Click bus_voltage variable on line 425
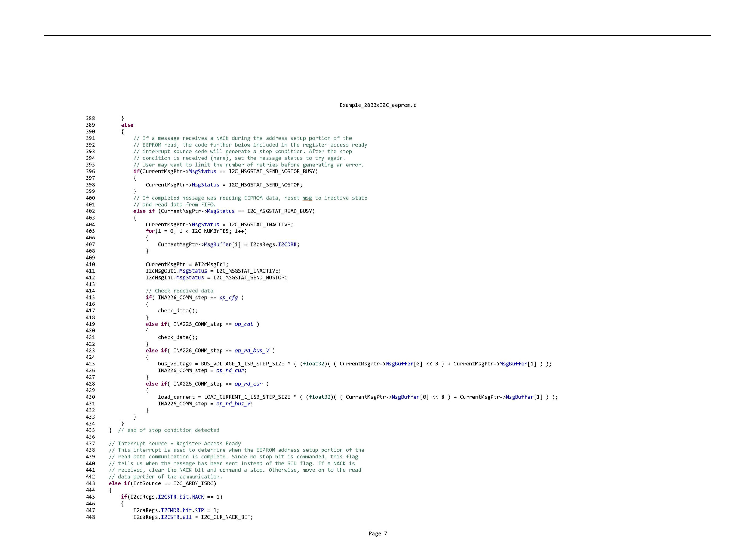 175,364
